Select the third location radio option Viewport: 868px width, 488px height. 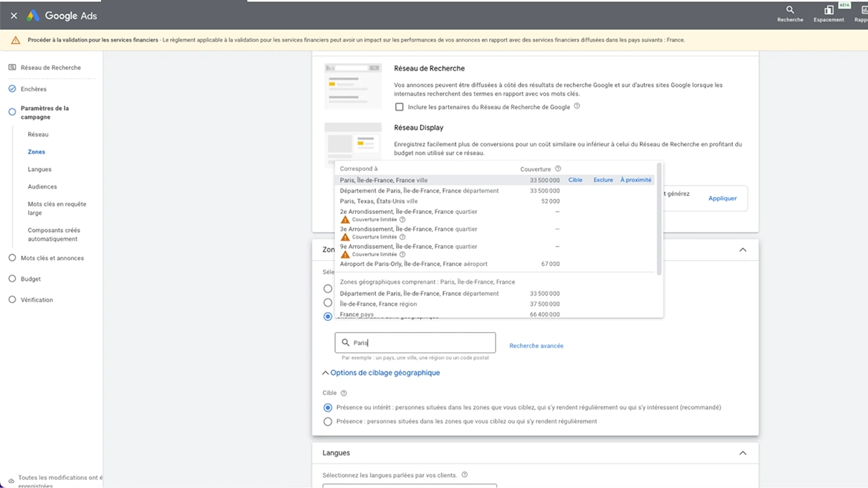(328, 316)
